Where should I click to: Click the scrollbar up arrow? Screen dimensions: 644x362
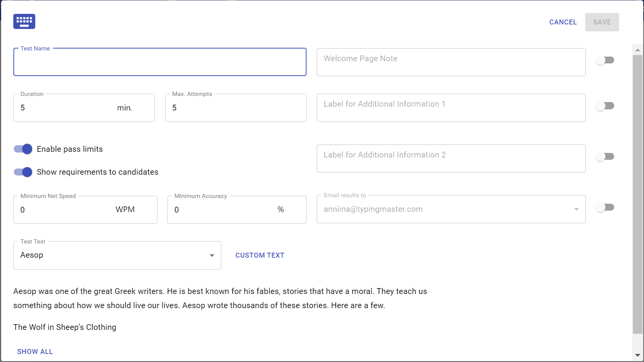pyautogui.click(x=637, y=50)
